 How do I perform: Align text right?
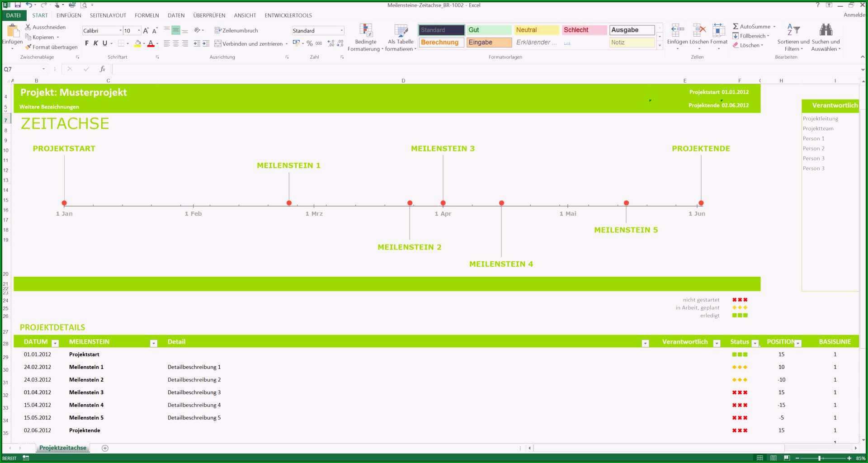[185, 43]
